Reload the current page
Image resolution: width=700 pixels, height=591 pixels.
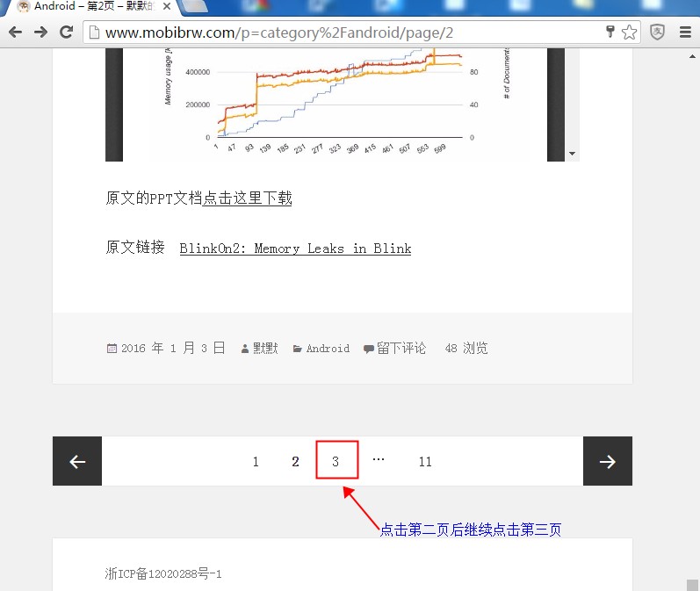click(x=66, y=32)
